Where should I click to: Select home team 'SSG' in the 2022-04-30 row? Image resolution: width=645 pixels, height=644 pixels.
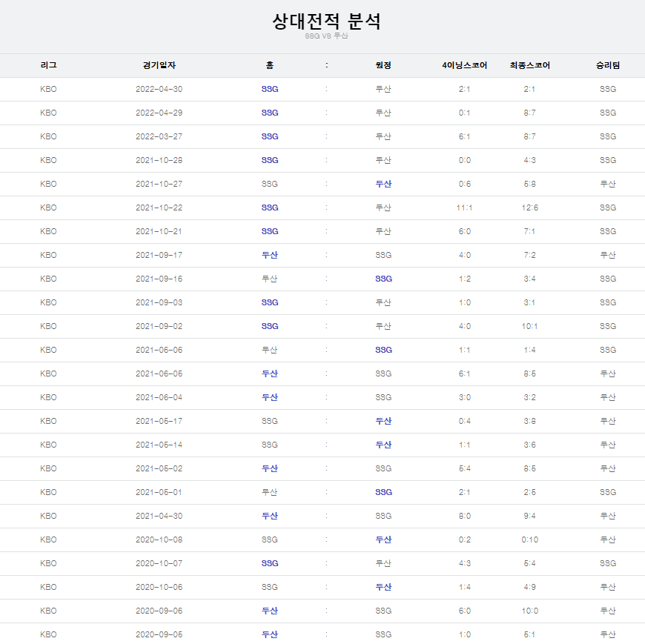click(x=270, y=89)
